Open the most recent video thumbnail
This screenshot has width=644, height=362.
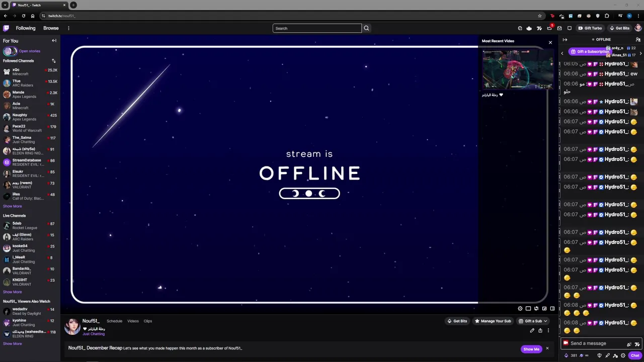[518, 70]
